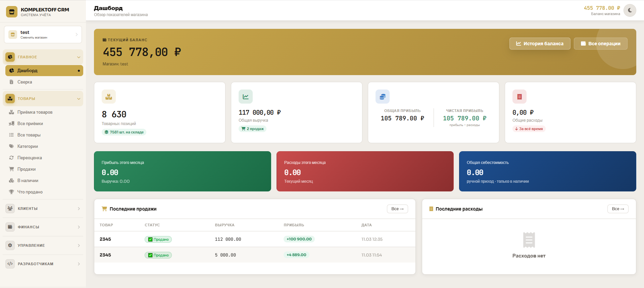This screenshot has width=644, height=288.
Task: Toggle dark mode with the moon icon
Action: pyautogui.click(x=630, y=10)
